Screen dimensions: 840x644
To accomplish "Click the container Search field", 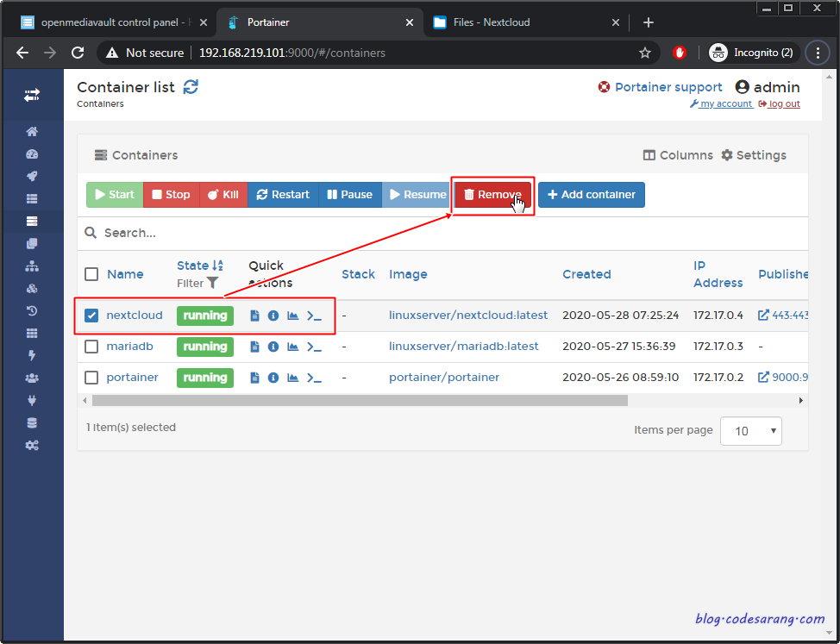I will pos(442,233).
